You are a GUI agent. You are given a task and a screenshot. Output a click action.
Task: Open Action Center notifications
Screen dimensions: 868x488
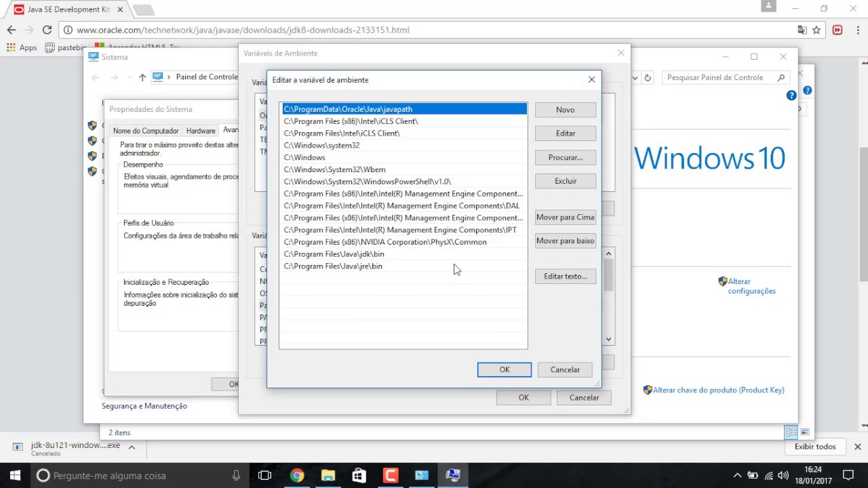[848, 475]
